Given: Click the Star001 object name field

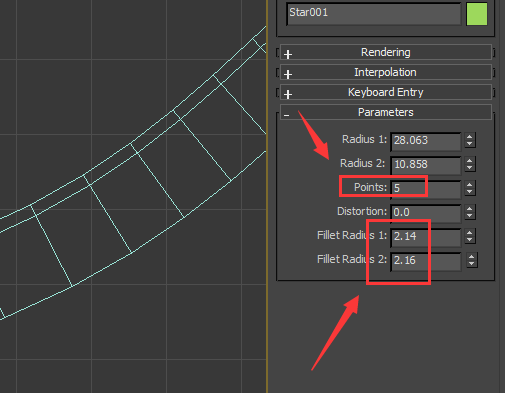Looking at the screenshot, I should click(374, 14).
